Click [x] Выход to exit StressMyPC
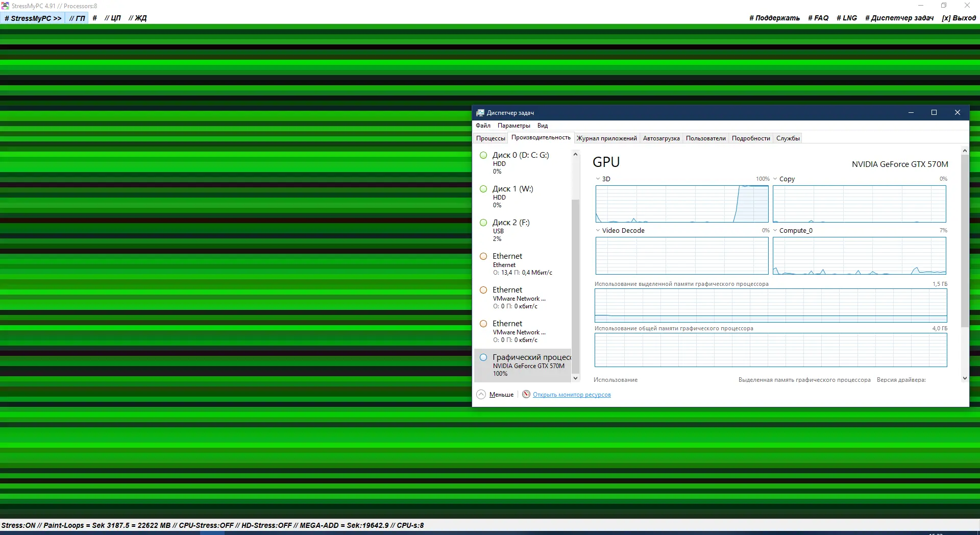980x535 pixels. pos(959,18)
